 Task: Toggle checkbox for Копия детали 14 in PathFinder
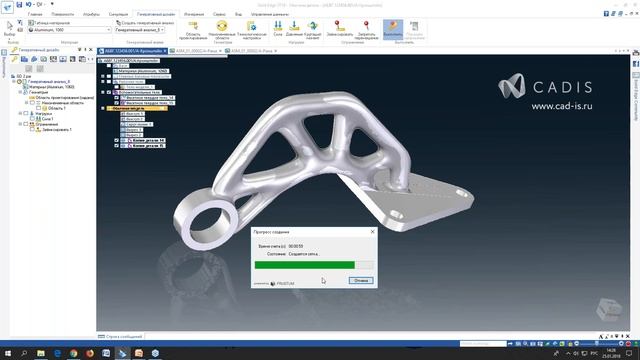(116, 140)
